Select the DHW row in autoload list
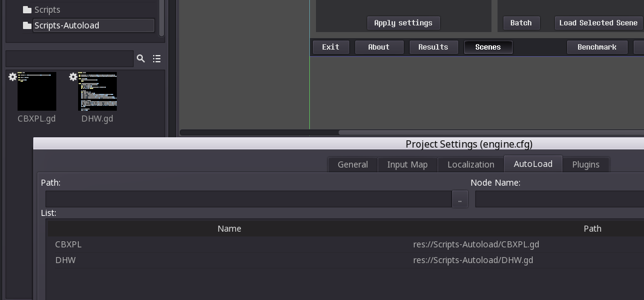 pyautogui.click(x=346, y=260)
